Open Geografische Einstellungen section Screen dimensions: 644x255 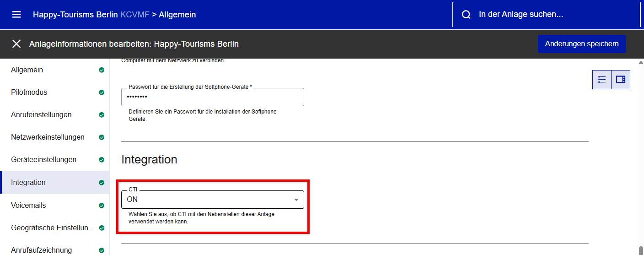coord(53,228)
